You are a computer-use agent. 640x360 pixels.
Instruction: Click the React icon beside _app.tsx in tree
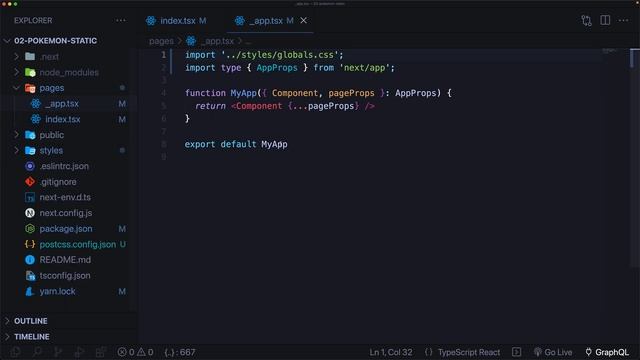36,104
